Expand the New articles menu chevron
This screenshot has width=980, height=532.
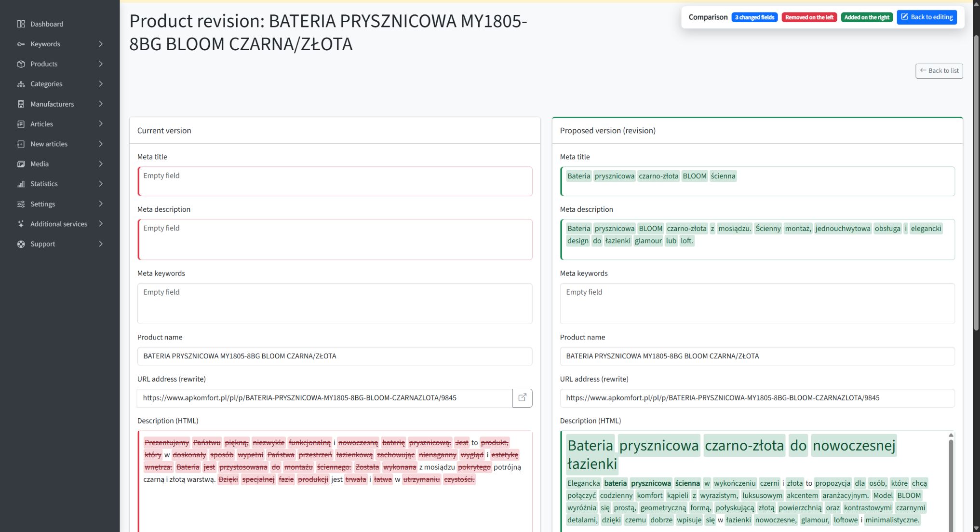(101, 144)
